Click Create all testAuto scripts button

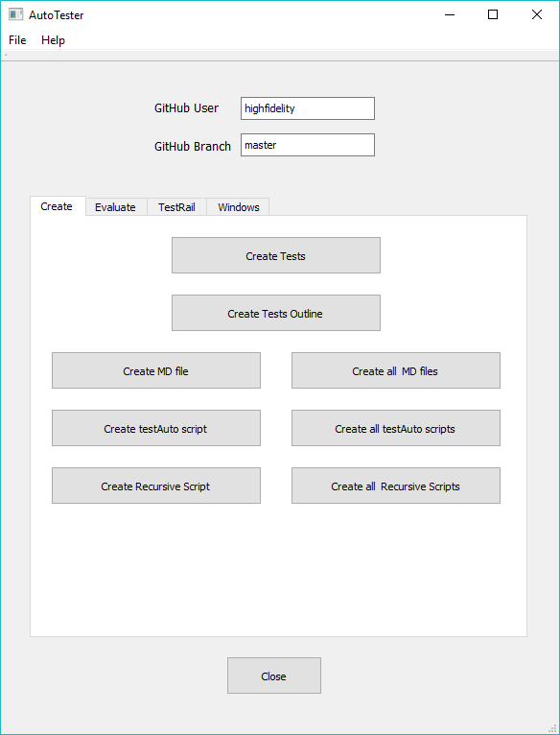[x=396, y=429]
